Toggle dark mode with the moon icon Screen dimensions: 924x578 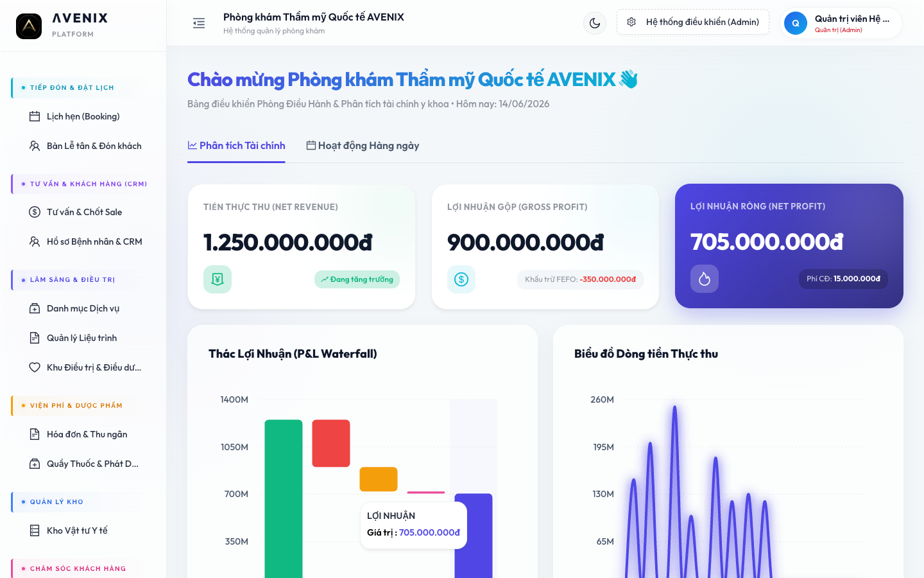coord(595,23)
